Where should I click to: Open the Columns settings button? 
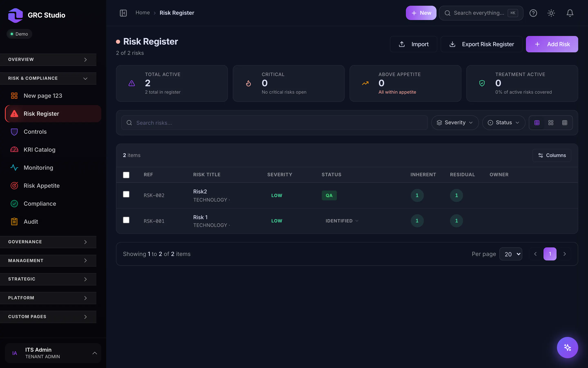(x=551, y=155)
